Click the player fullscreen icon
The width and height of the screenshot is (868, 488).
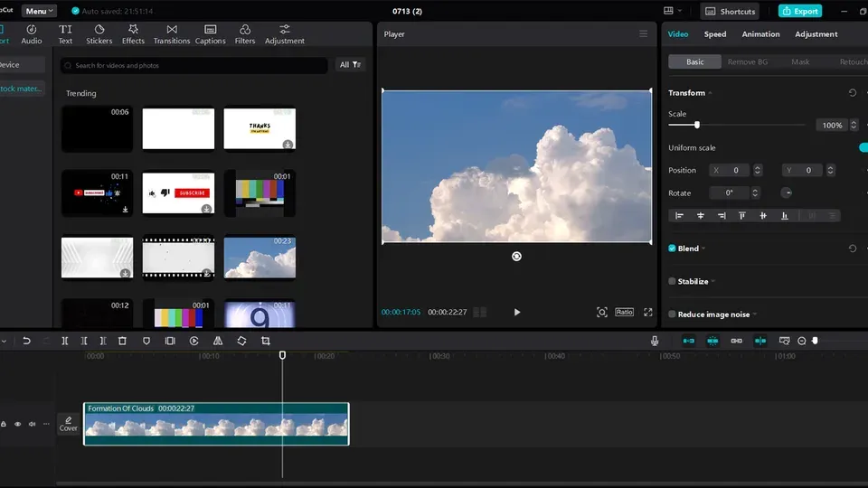click(647, 312)
